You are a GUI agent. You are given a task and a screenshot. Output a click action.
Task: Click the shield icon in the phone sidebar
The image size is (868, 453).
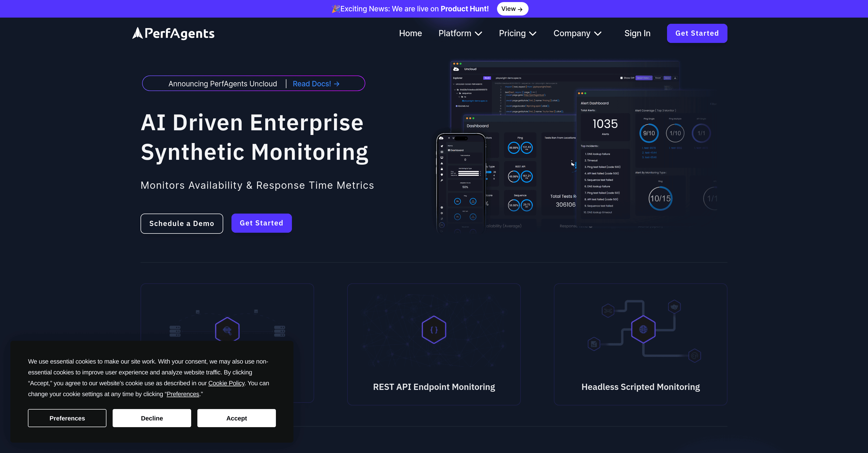442,175
